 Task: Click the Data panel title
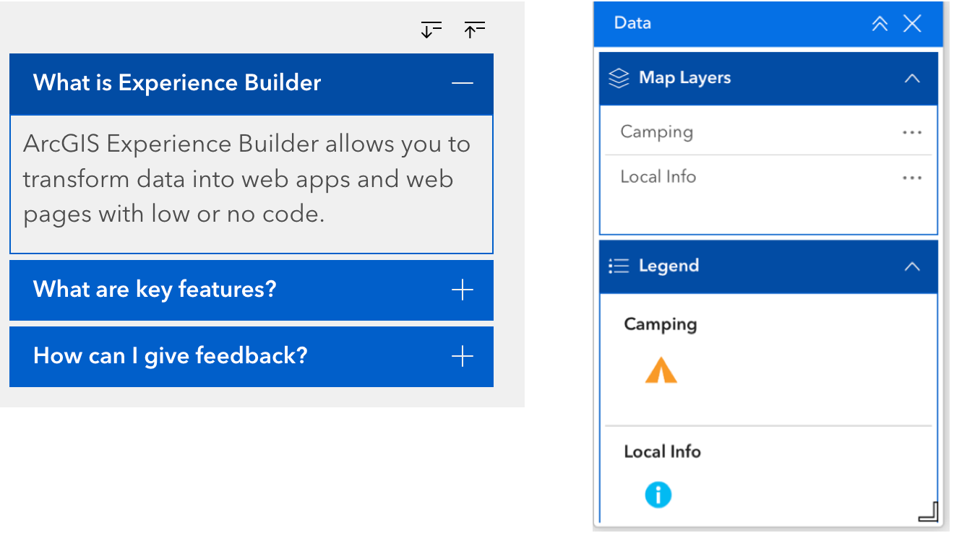632,23
